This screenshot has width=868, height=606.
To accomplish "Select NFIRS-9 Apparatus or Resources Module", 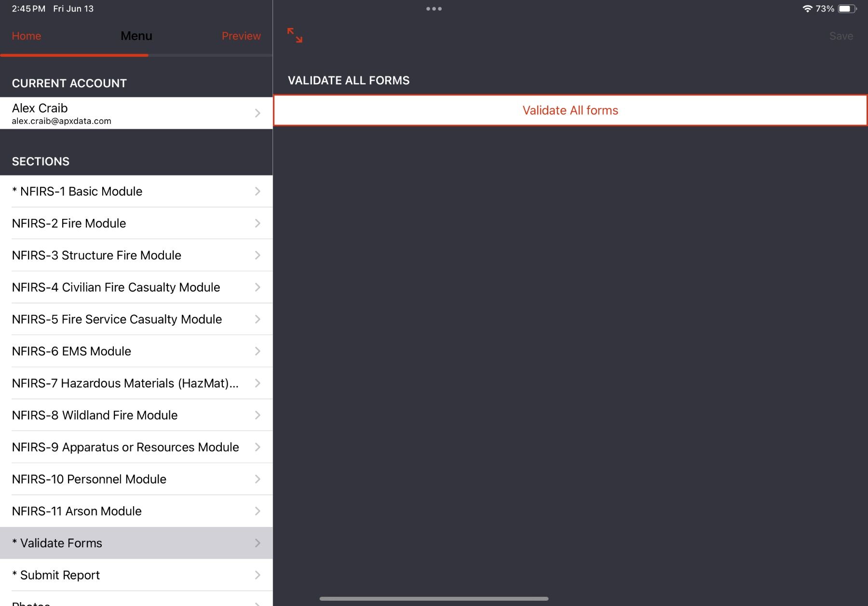I will tap(136, 447).
